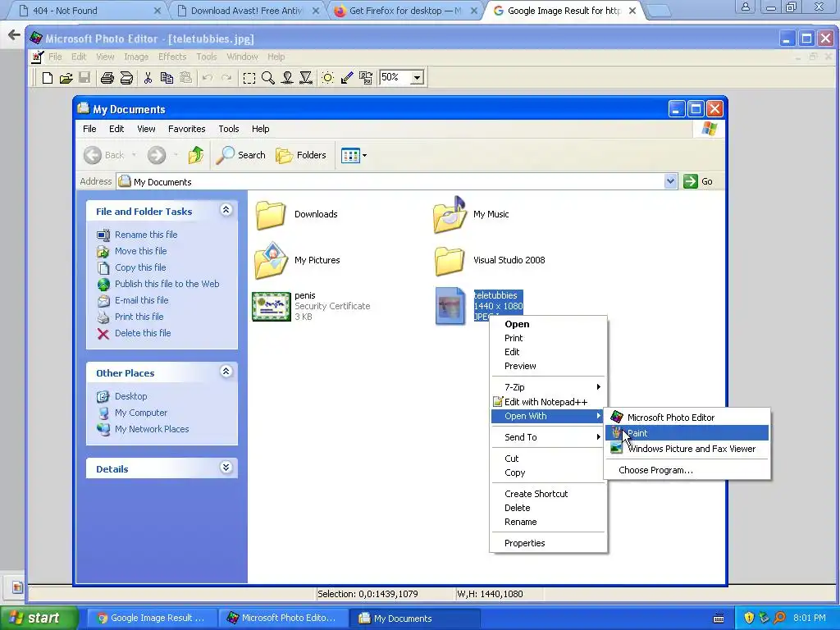840x630 pixels.
Task: Expand the 7-Zip submenu
Action: (x=549, y=387)
